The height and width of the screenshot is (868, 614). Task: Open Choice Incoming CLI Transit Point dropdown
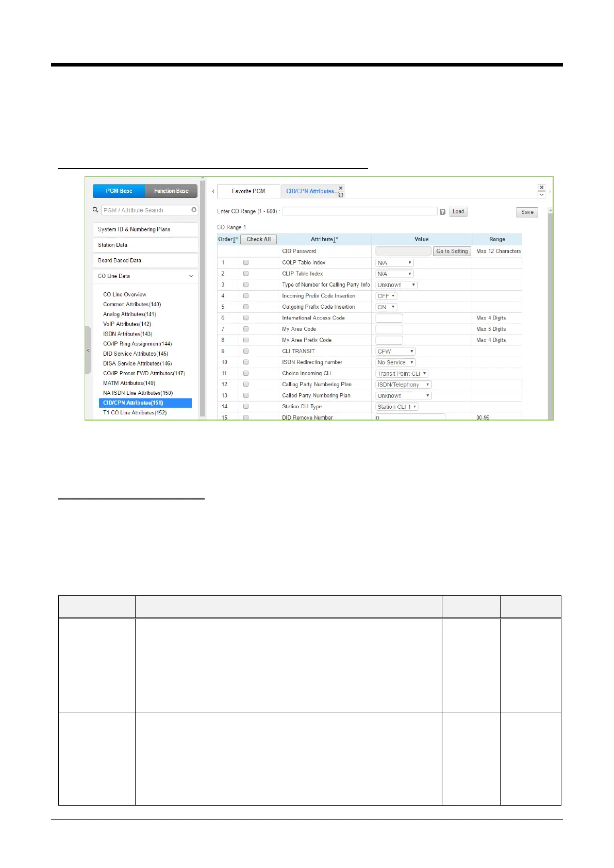402,374
